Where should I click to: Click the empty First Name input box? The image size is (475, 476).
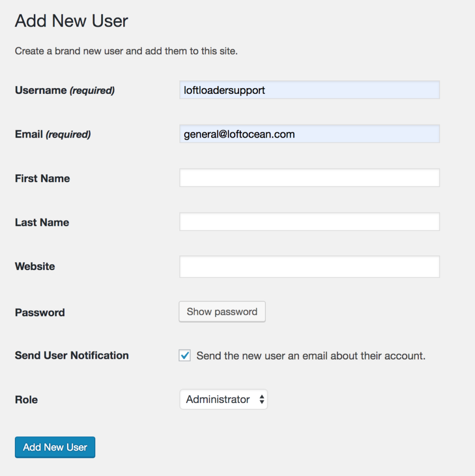click(x=309, y=178)
